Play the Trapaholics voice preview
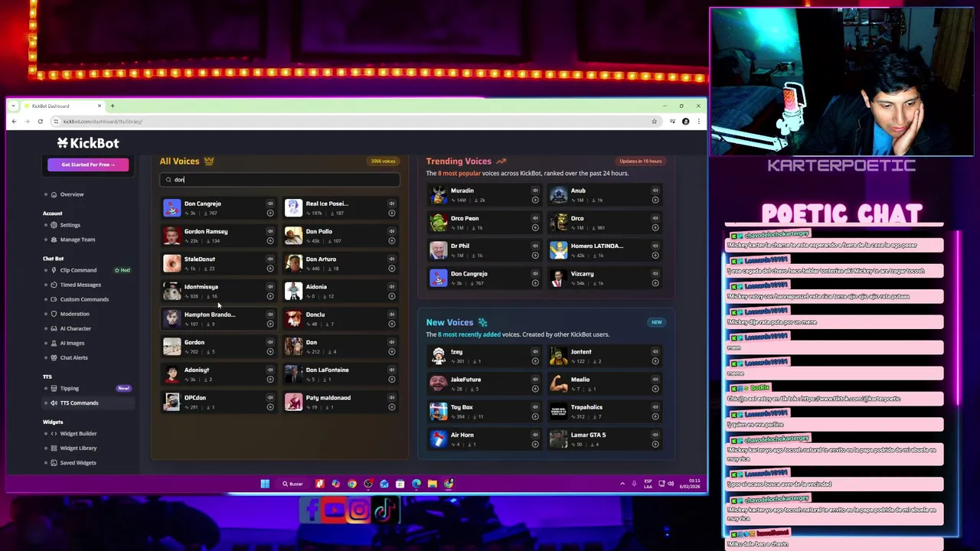This screenshot has height=551, width=980. tap(655, 407)
